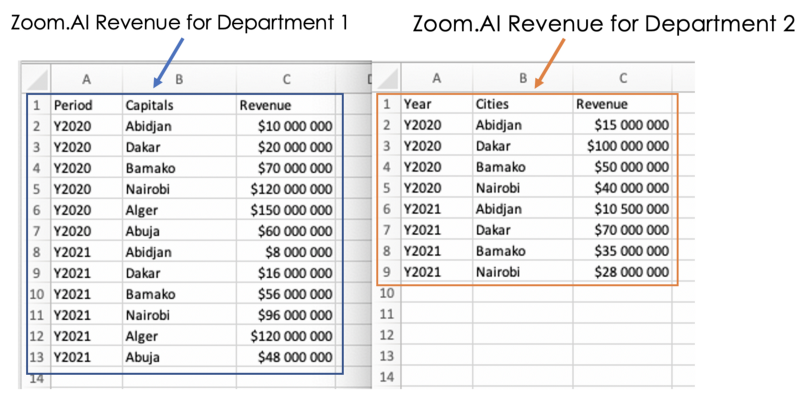Click Revenue header in Department 2 sheet
This screenshot has width=800, height=396.
622,104
